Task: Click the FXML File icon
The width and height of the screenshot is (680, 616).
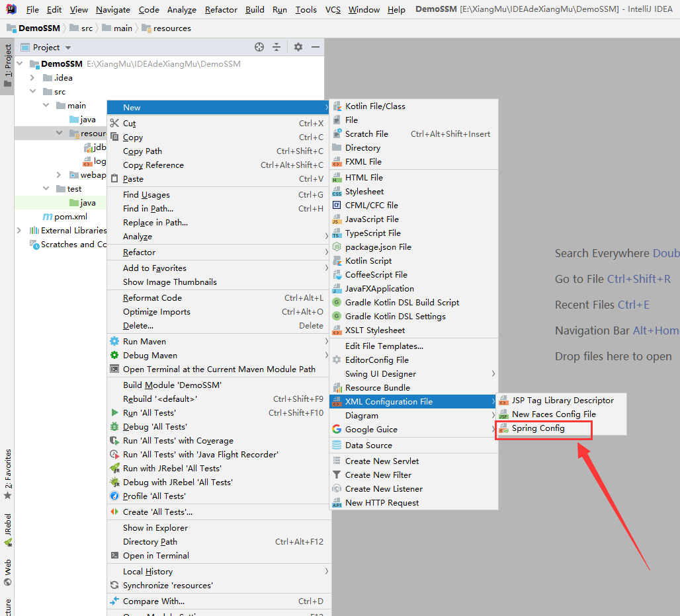Action: [x=337, y=161]
